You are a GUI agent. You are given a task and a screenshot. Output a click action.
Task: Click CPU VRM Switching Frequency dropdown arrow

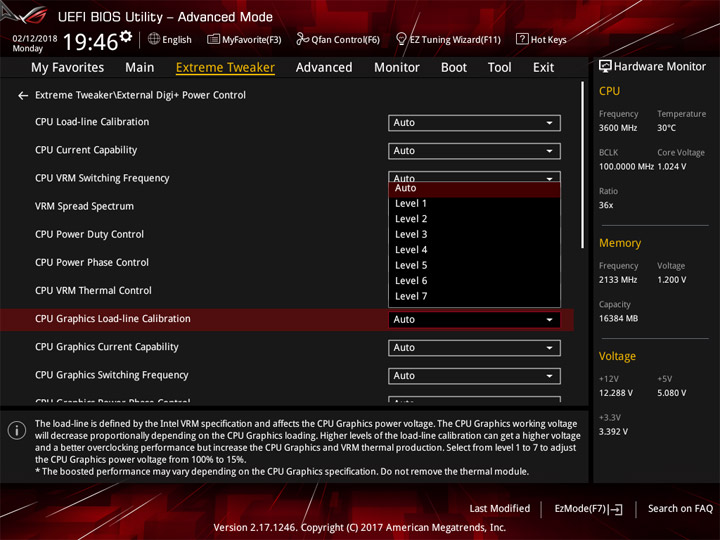tap(549, 178)
